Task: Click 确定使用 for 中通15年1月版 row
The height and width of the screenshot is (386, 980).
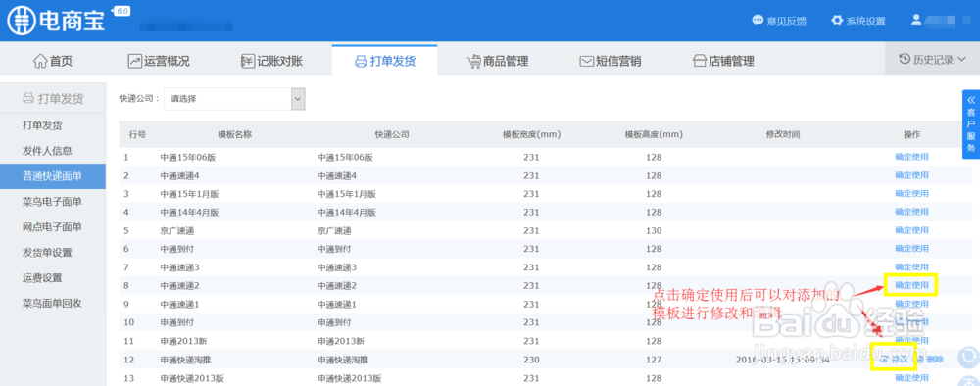Action: (x=911, y=194)
